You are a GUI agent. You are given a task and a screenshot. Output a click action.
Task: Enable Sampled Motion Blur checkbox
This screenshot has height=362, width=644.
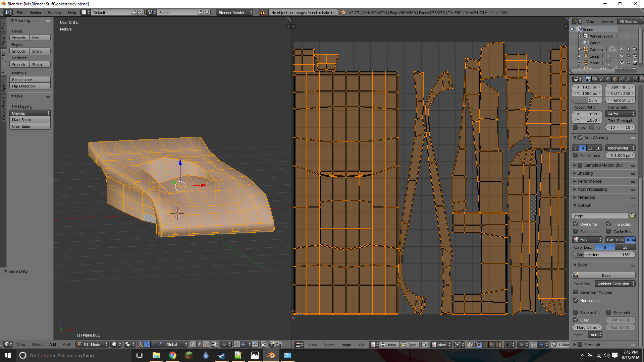(580, 165)
